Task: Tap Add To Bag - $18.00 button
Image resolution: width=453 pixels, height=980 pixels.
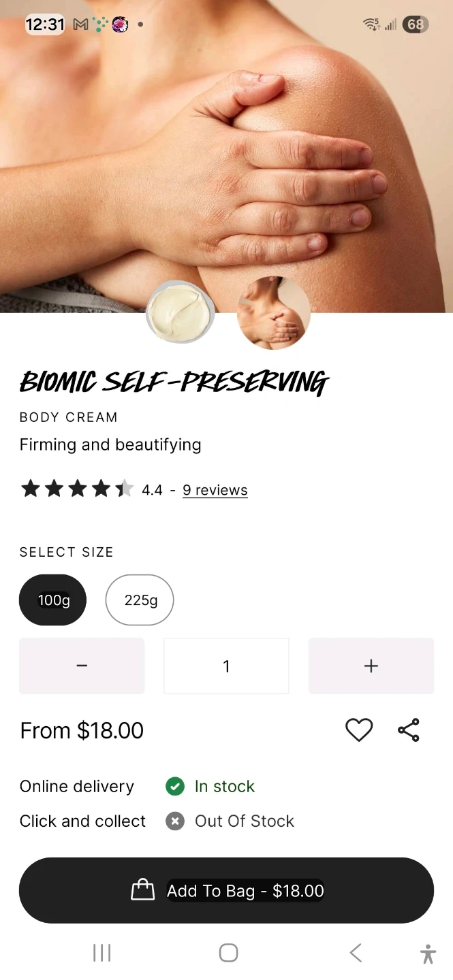Action: point(226,890)
